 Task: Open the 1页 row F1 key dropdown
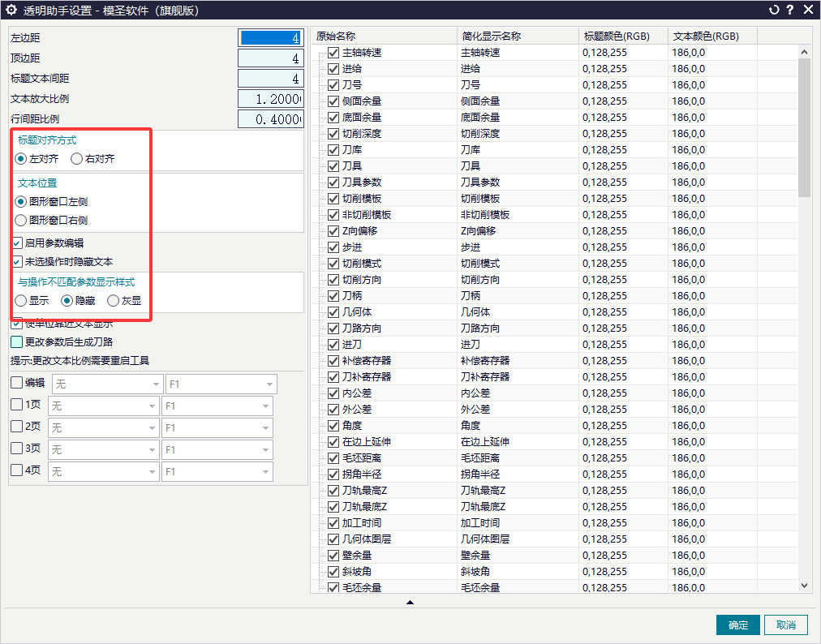point(217,406)
